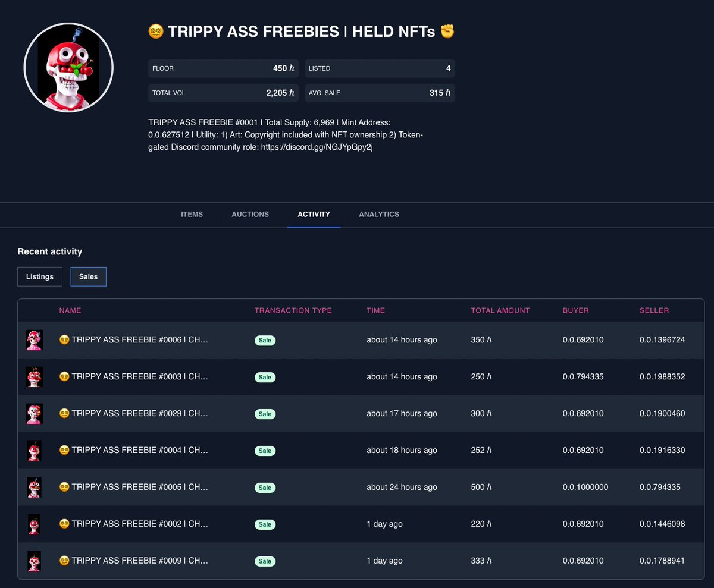Select the ACTIVITY tab
The image size is (714, 588).
pos(314,215)
